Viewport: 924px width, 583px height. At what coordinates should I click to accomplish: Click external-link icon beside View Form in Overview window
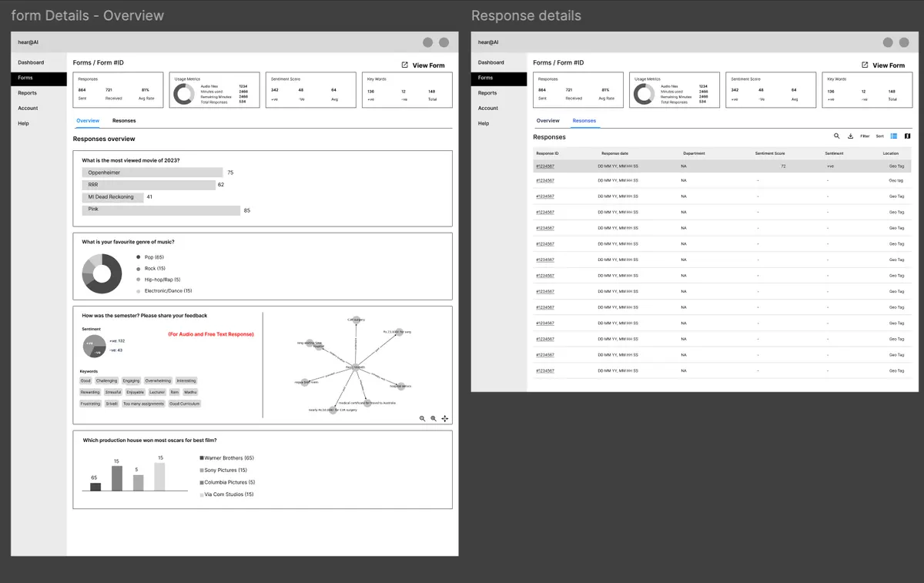click(405, 65)
